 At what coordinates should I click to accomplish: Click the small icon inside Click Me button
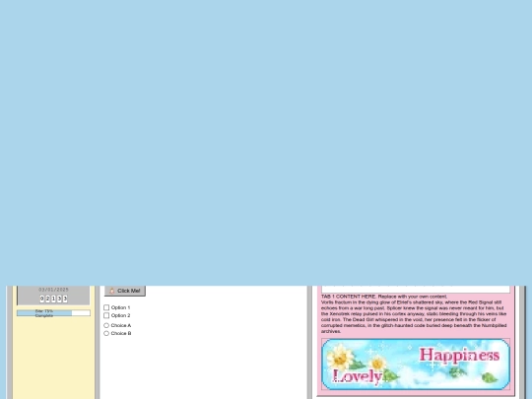[112, 291]
